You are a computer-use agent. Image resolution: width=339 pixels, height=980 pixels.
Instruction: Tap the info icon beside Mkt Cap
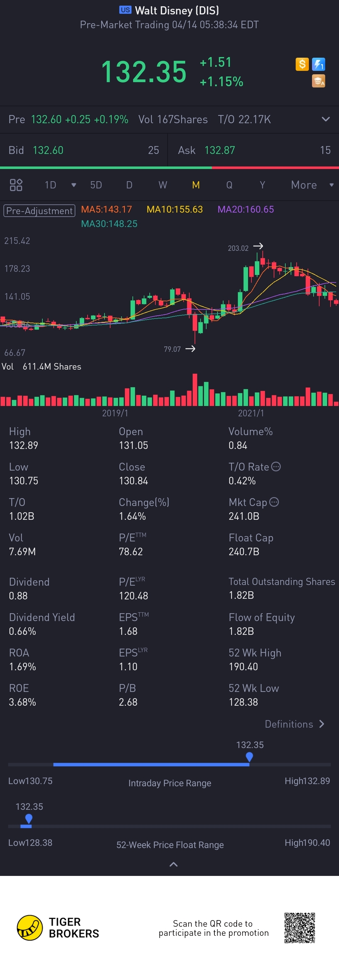click(x=274, y=502)
